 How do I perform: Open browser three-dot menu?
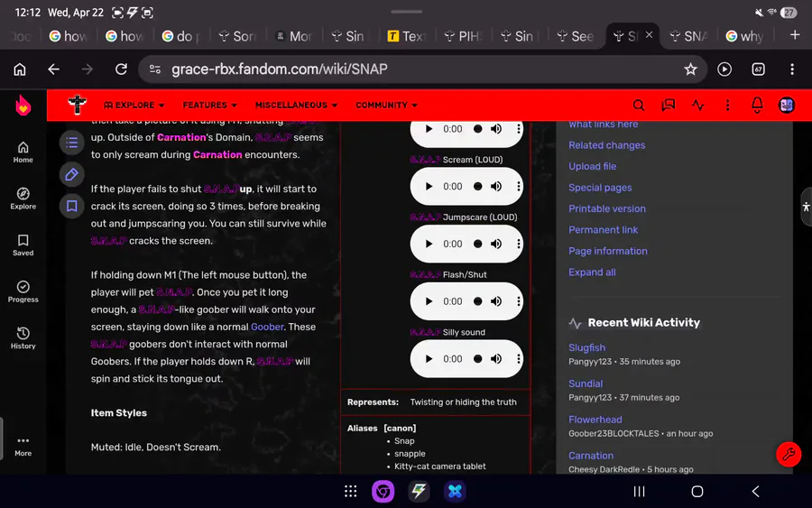(x=792, y=69)
